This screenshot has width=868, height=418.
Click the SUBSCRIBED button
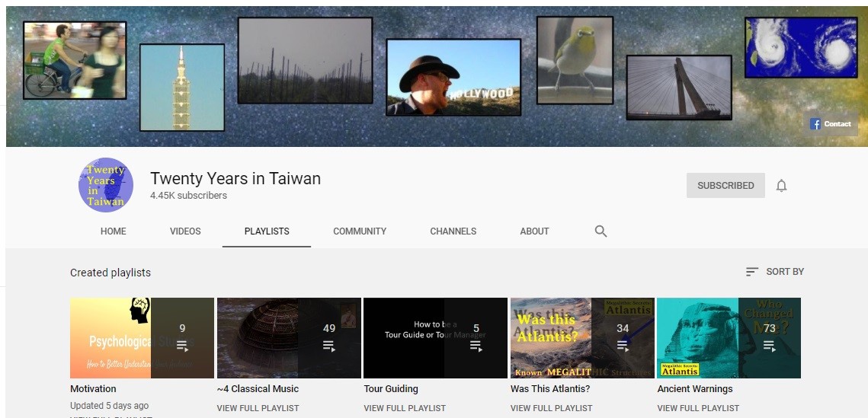pos(725,185)
